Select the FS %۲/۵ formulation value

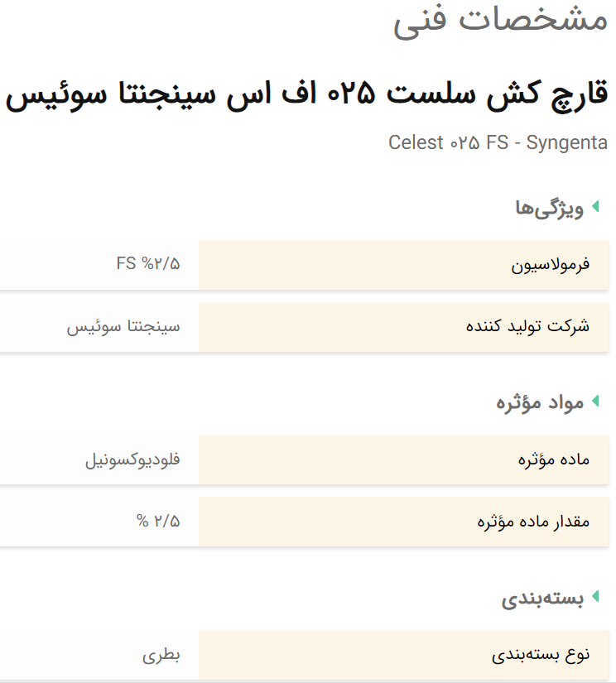(x=148, y=263)
